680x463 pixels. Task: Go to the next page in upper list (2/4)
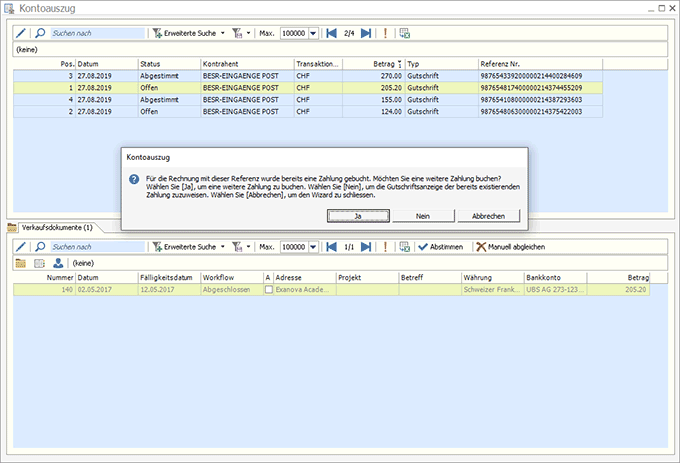[x=366, y=33]
